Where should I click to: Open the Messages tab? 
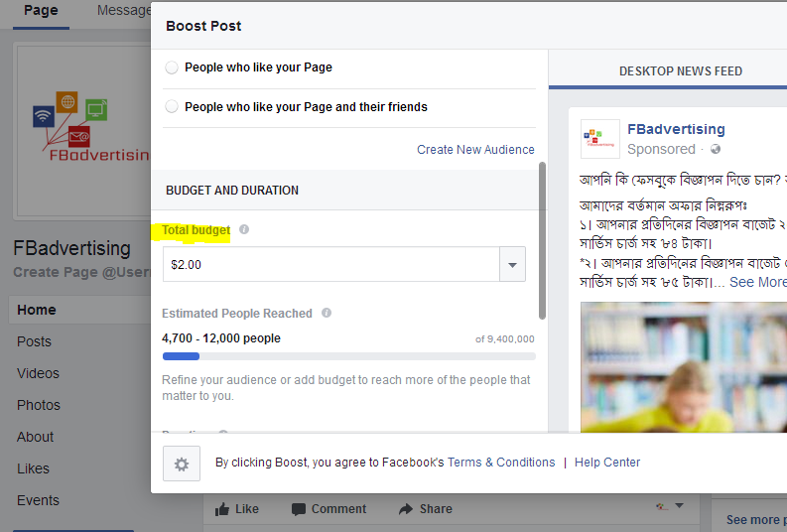coord(124,11)
